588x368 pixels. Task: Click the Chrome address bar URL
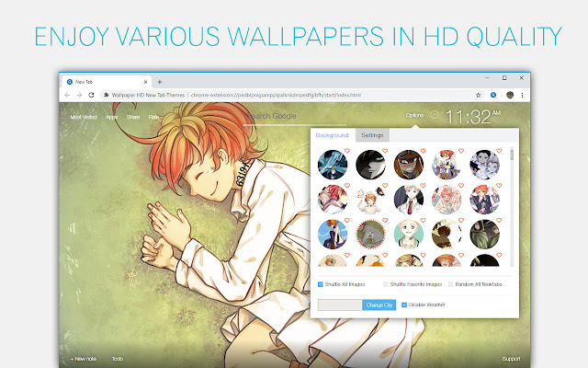[276, 95]
